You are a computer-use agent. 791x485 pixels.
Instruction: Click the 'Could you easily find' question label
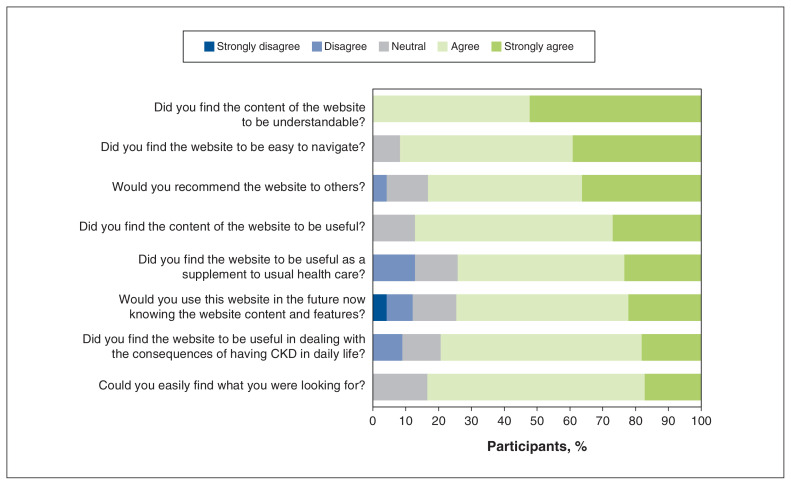pos(232,386)
